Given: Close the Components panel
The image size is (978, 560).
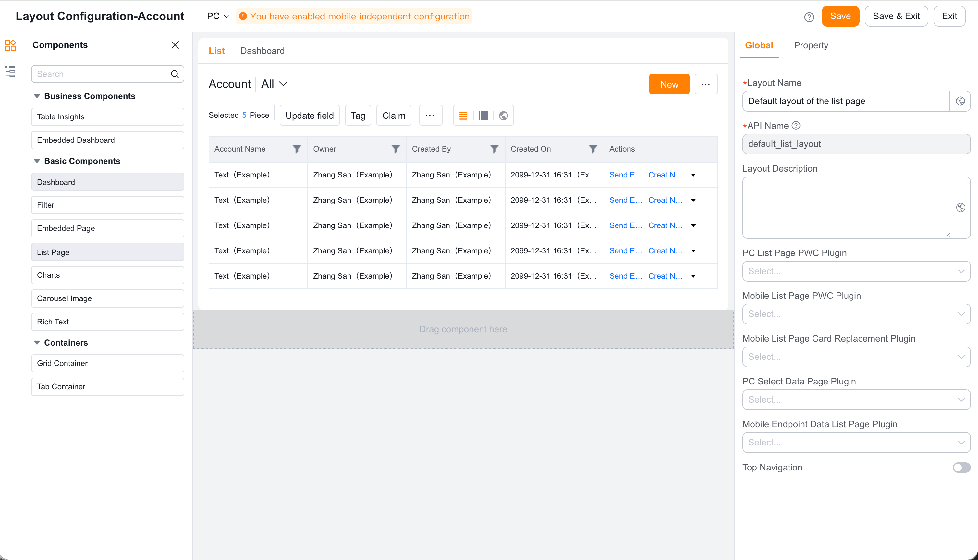Looking at the screenshot, I should pyautogui.click(x=175, y=45).
